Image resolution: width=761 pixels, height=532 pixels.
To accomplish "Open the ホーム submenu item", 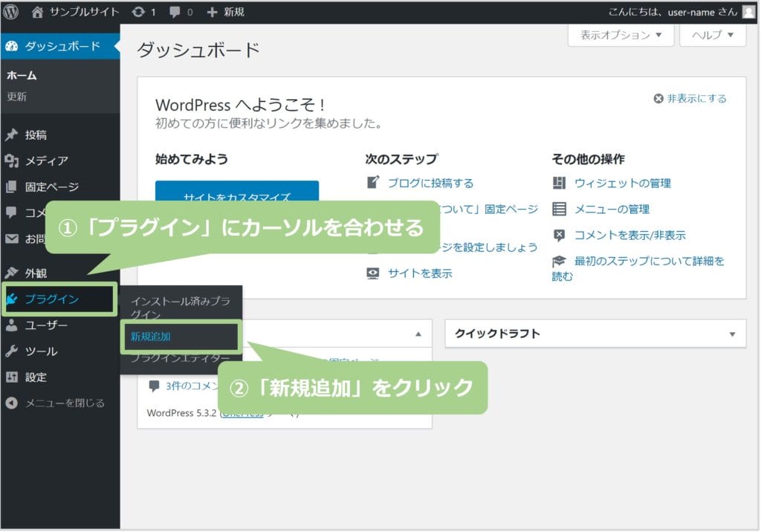I will pyautogui.click(x=22, y=75).
